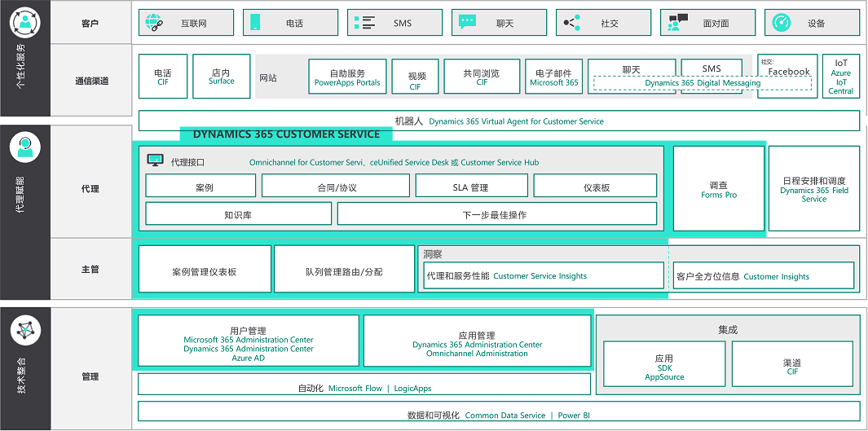This screenshot has height=431, width=868.
Task: Select the 案例 box
Action: [x=201, y=185]
